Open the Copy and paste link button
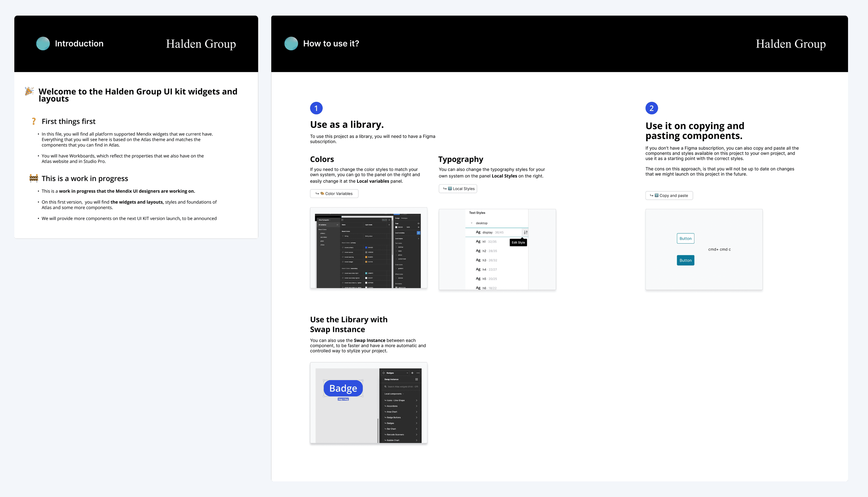868x497 pixels. [x=669, y=196]
